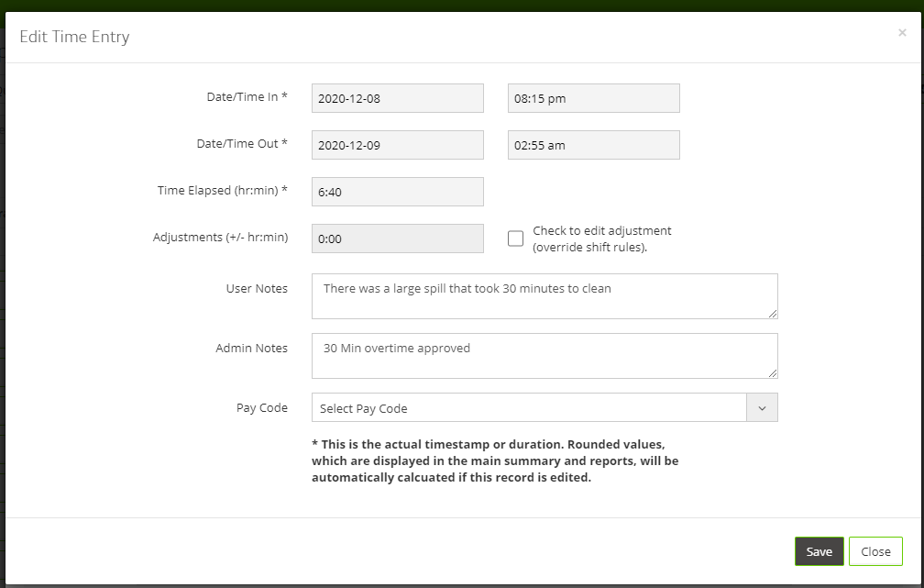Focus the Time In field showing 08:15 pm
924x588 pixels.
[x=593, y=98]
